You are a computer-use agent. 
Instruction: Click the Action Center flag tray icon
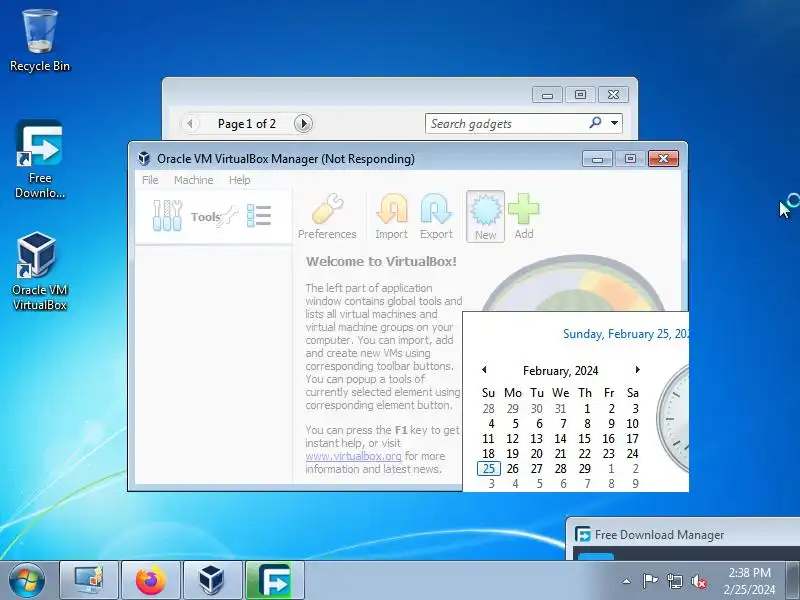649,581
